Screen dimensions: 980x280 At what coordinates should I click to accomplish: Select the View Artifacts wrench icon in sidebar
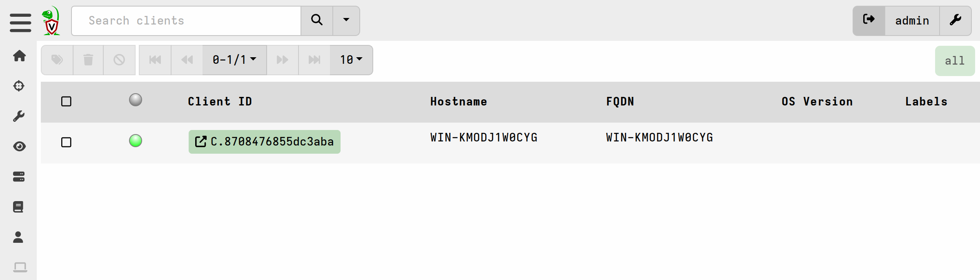[x=19, y=116]
